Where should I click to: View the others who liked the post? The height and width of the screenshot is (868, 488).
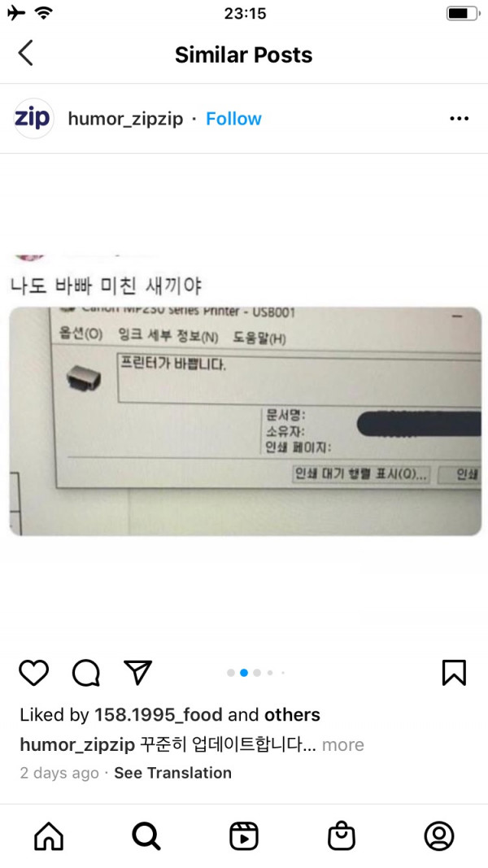coord(292,715)
